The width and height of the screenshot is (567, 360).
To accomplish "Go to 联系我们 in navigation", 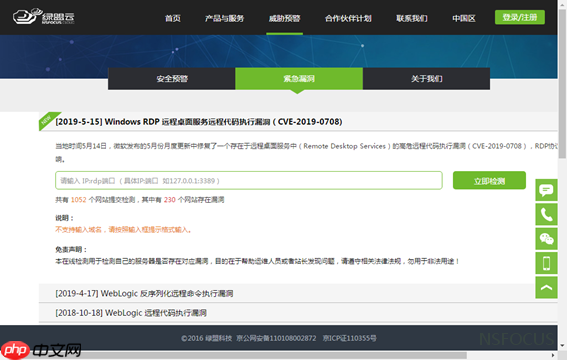I will click(x=412, y=18).
